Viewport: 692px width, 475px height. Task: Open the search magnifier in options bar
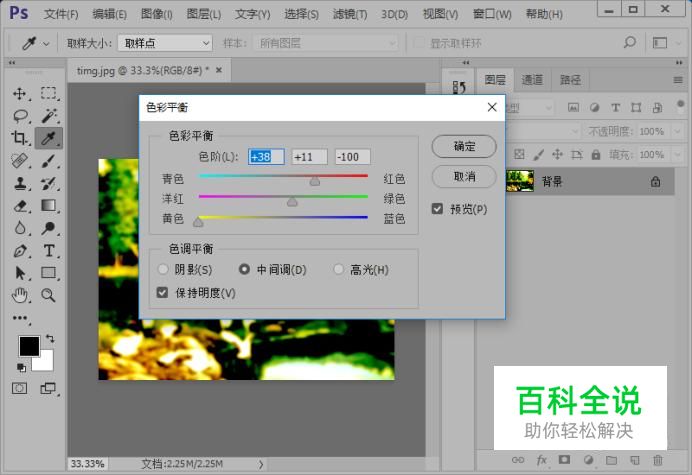(630, 43)
